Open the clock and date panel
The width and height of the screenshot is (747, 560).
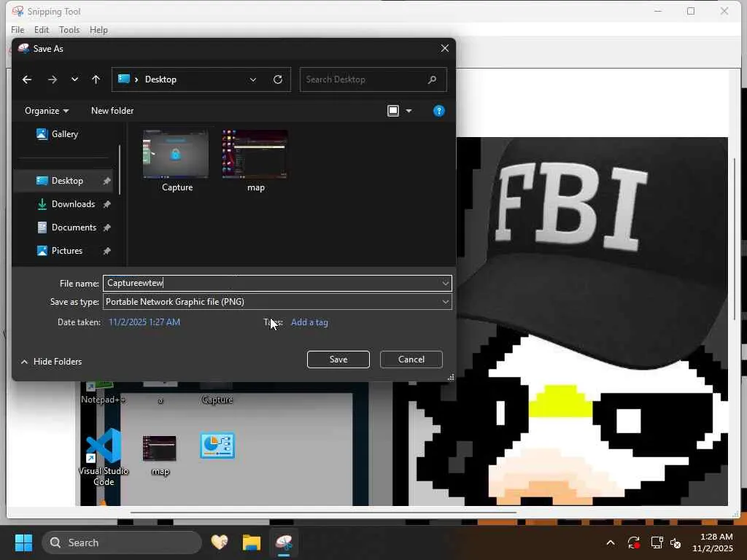(x=713, y=542)
